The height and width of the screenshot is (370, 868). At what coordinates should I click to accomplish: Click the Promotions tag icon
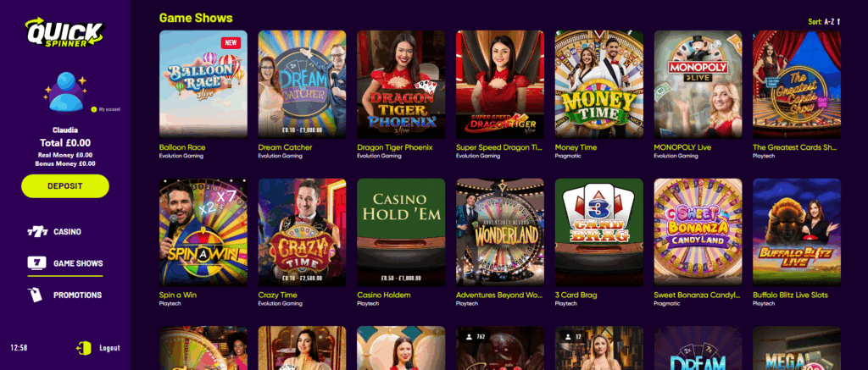36,295
